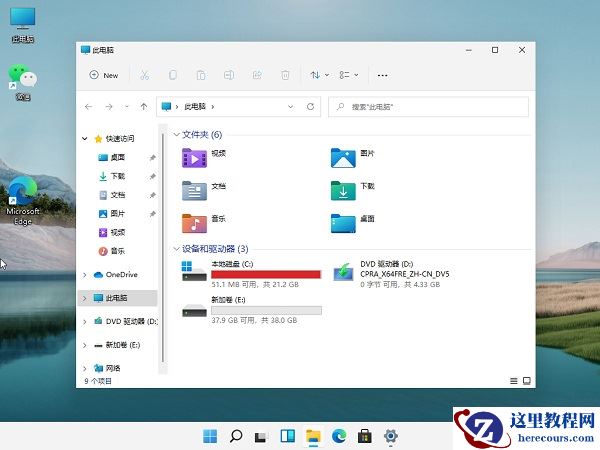The height and width of the screenshot is (450, 600).
Task: Expand the 此电脑 node in sidebar
Action: tap(85, 298)
